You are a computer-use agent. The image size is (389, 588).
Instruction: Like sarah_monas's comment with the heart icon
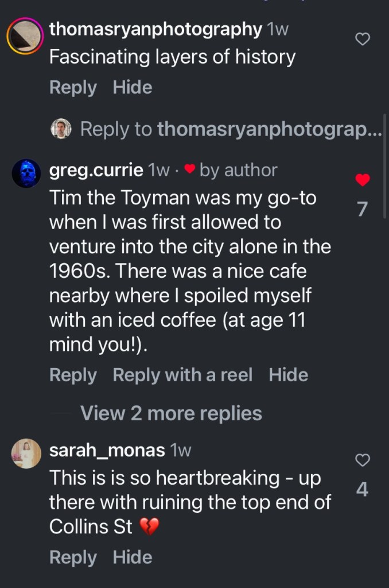(363, 460)
